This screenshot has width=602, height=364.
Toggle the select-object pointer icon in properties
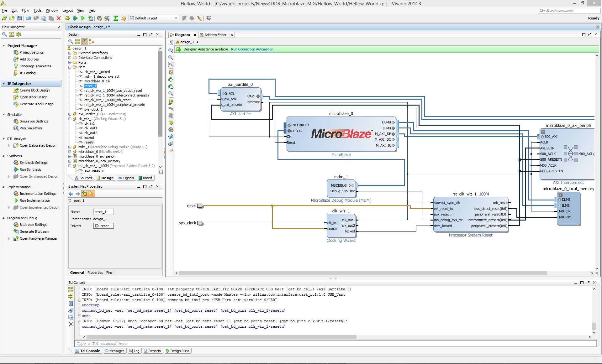tap(92, 194)
